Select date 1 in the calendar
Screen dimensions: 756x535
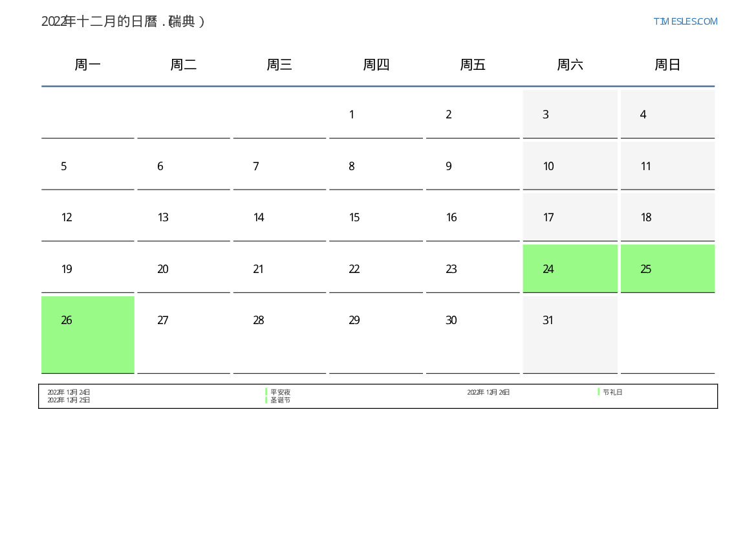(376, 115)
